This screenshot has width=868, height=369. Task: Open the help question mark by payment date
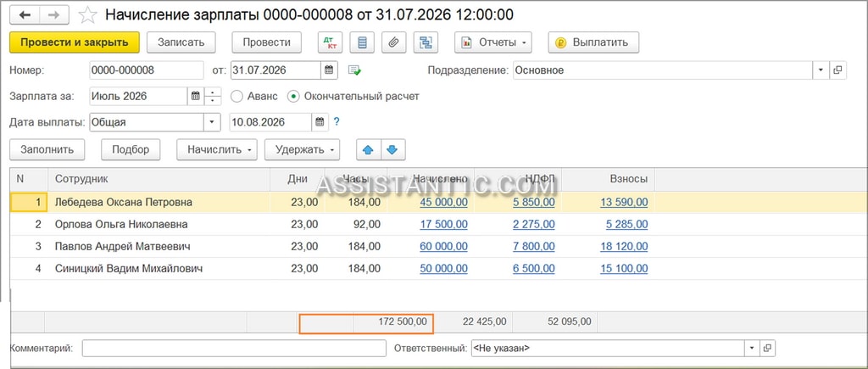point(336,122)
